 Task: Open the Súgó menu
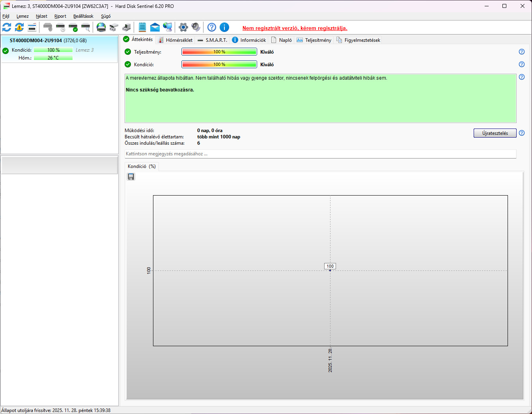[x=106, y=16]
